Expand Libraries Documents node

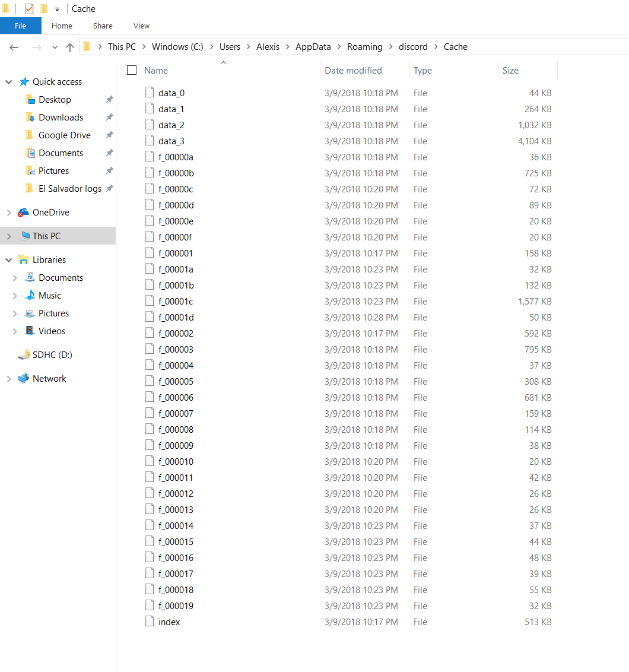pyautogui.click(x=15, y=278)
